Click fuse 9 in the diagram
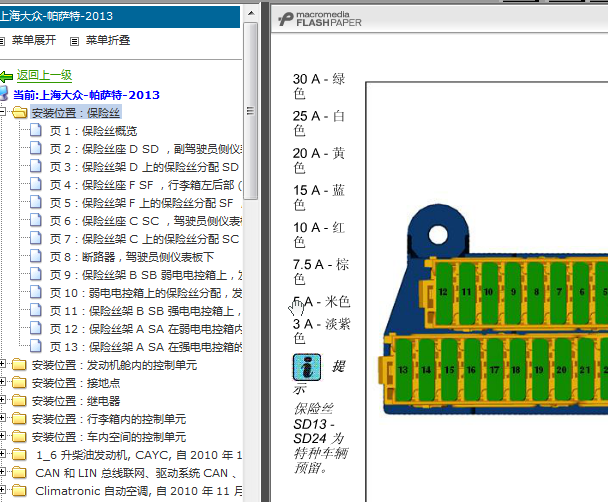The height and width of the screenshot is (502, 608). tap(513, 292)
